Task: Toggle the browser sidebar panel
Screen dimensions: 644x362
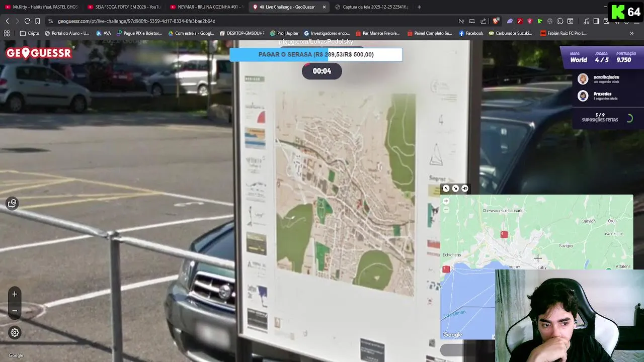Action: (x=596, y=21)
